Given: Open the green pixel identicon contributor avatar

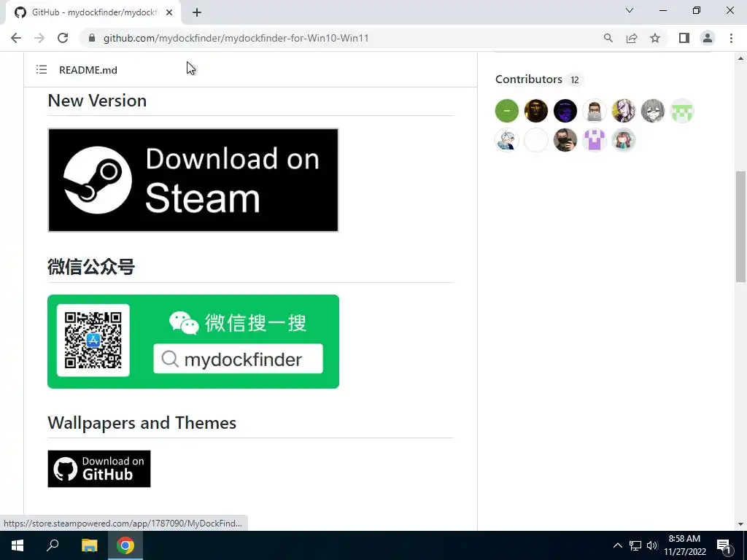Looking at the screenshot, I should click(682, 111).
